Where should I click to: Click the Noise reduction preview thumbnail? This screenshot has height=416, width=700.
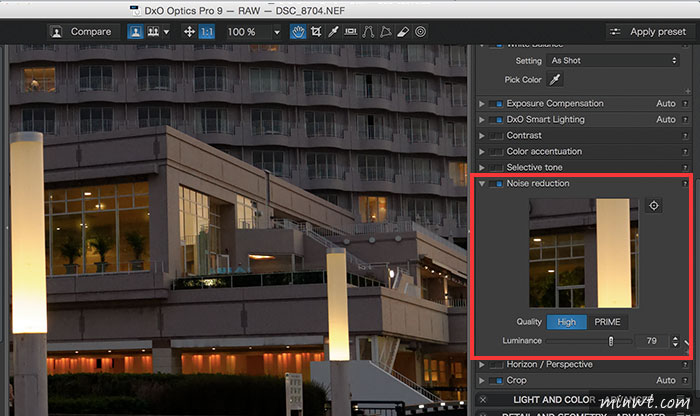click(584, 253)
